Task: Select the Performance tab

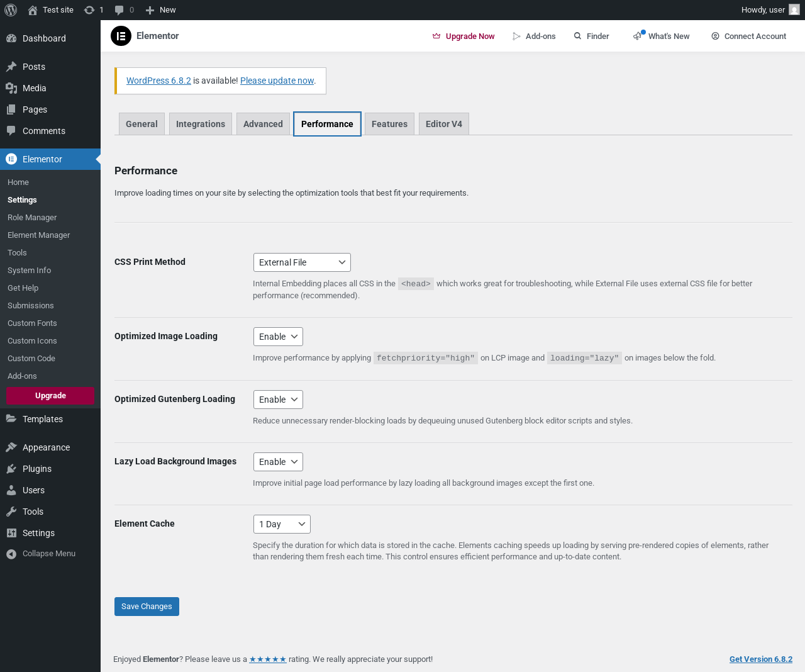Action: coord(327,124)
